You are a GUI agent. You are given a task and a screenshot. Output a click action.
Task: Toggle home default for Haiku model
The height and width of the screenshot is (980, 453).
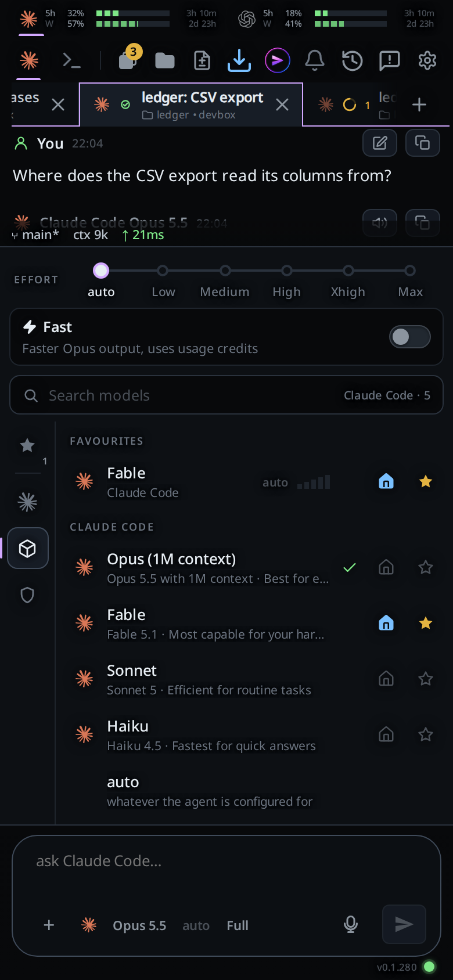pyautogui.click(x=386, y=734)
